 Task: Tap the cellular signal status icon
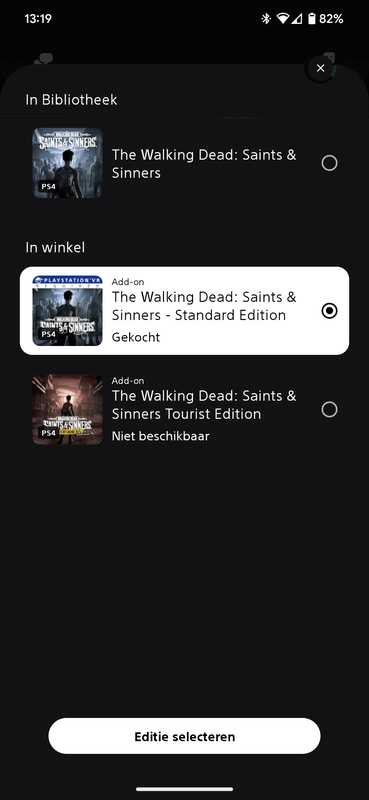coord(297,19)
